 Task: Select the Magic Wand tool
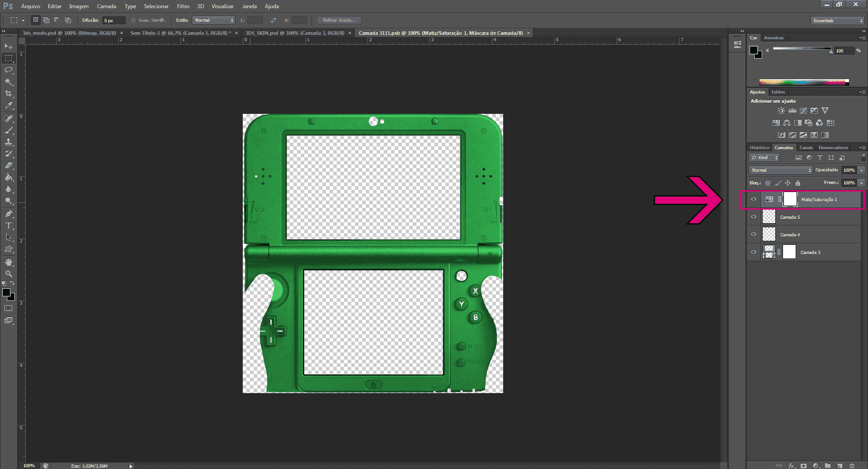[9, 82]
